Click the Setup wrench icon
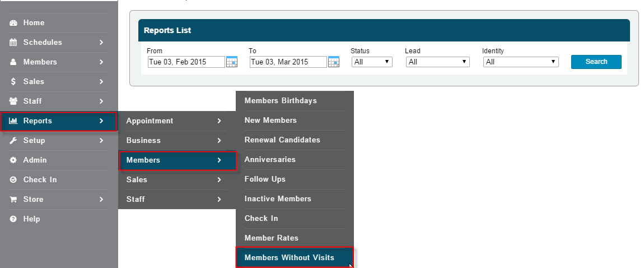Screen dimensions: 644x268 (x=13, y=141)
